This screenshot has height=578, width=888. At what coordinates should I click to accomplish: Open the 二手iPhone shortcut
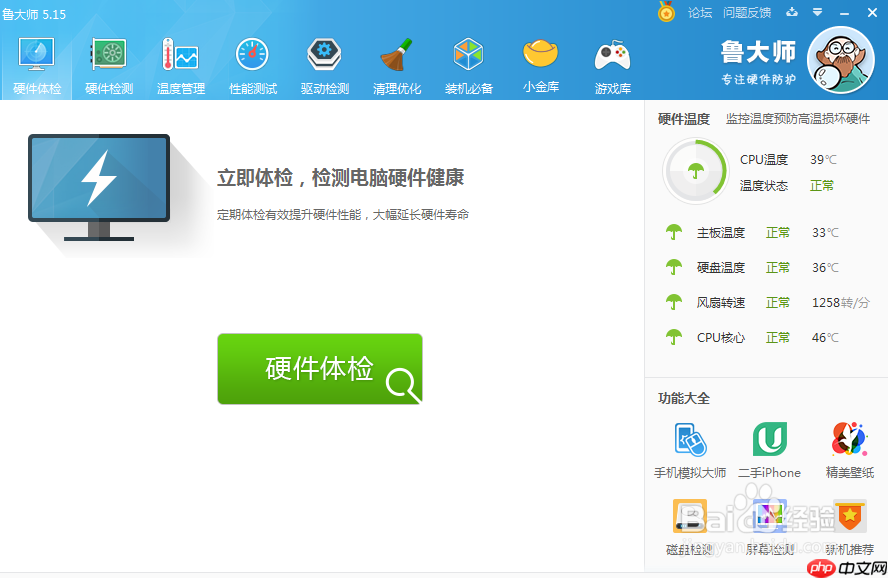tap(769, 450)
